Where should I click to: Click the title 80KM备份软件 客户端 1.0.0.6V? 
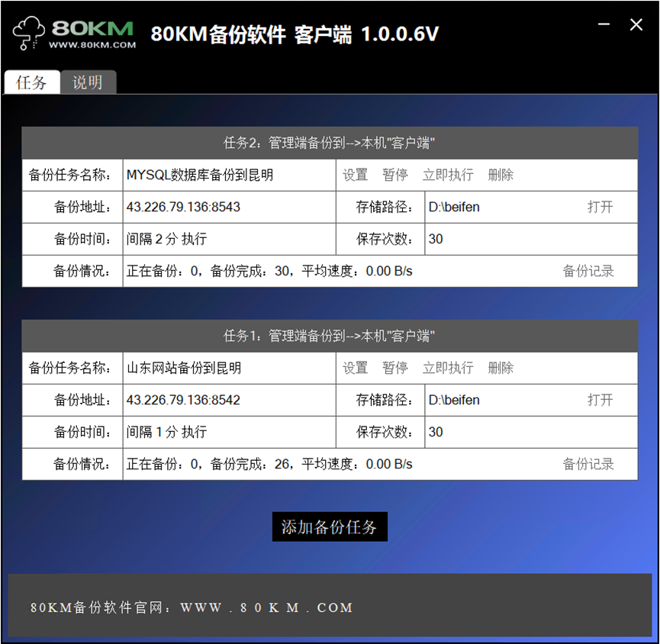(x=295, y=34)
